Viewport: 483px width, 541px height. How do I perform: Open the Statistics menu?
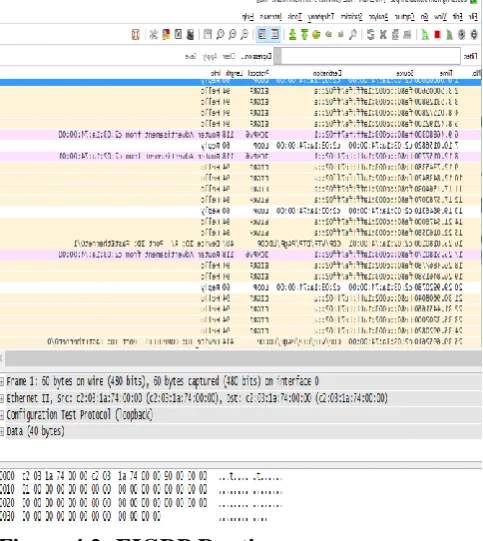tap(352, 17)
